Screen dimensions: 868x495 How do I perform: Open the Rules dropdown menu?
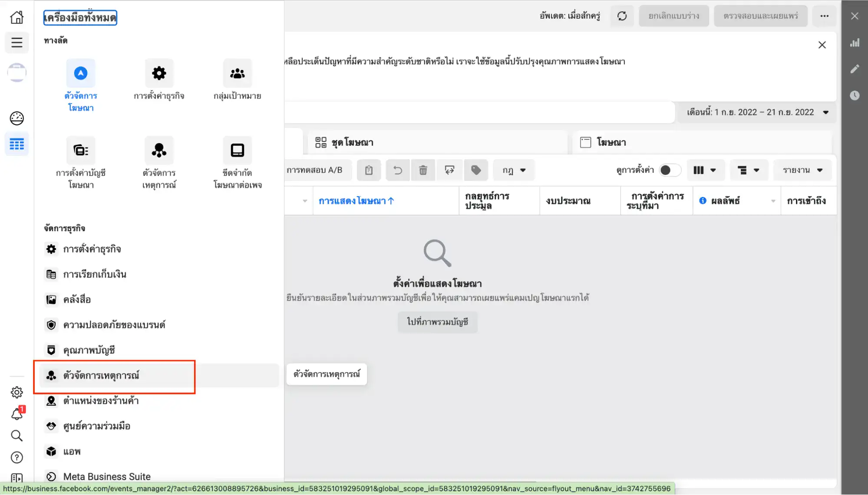(x=514, y=170)
